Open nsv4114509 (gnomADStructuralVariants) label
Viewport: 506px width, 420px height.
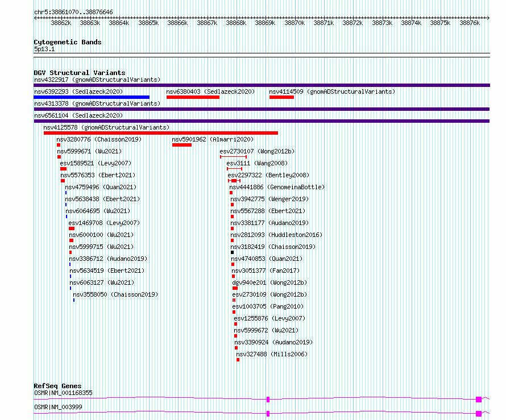332,92
